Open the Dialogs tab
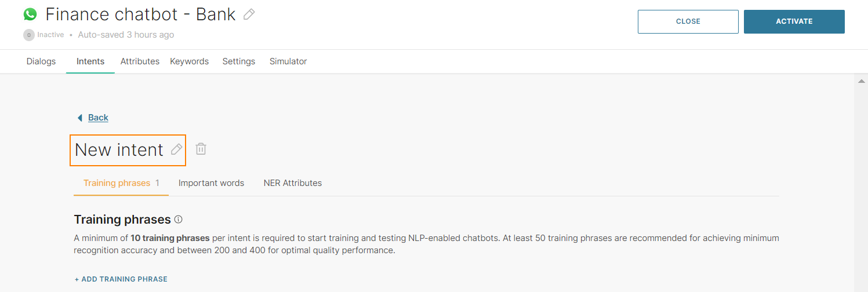 41,61
